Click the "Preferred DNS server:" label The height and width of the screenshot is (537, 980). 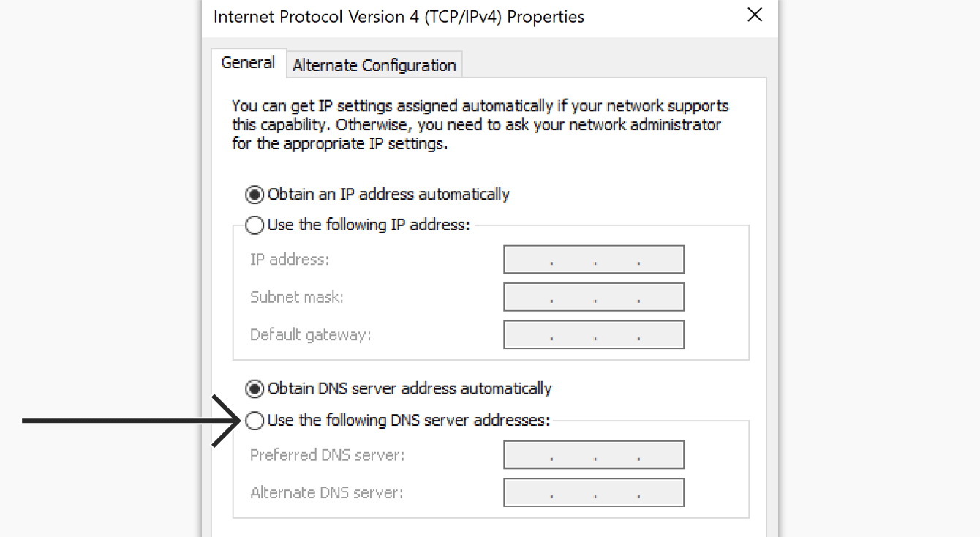coord(327,455)
